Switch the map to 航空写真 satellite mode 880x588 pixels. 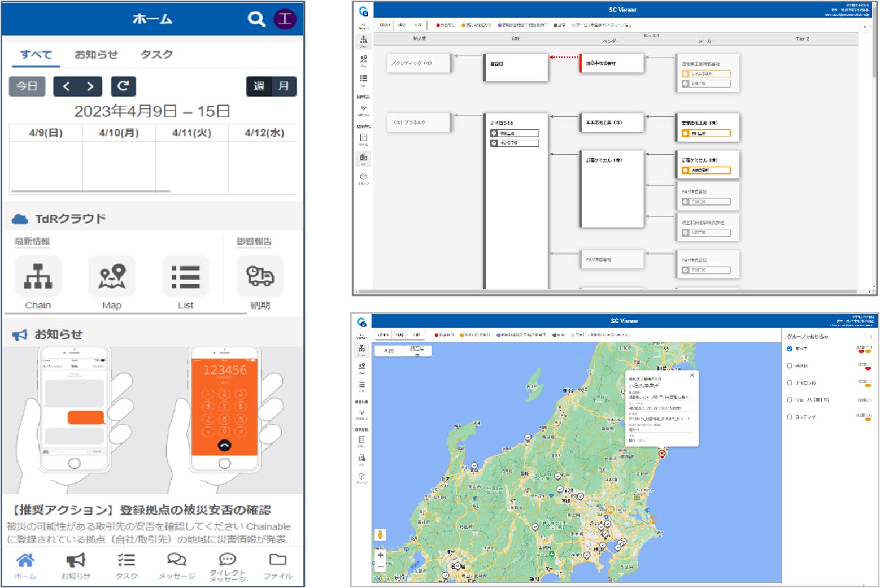(417, 351)
